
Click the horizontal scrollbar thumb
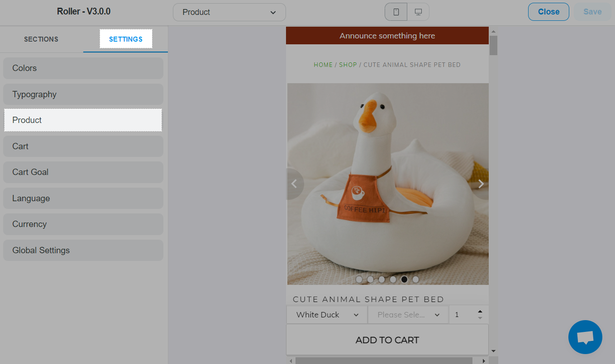tap(384, 361)
